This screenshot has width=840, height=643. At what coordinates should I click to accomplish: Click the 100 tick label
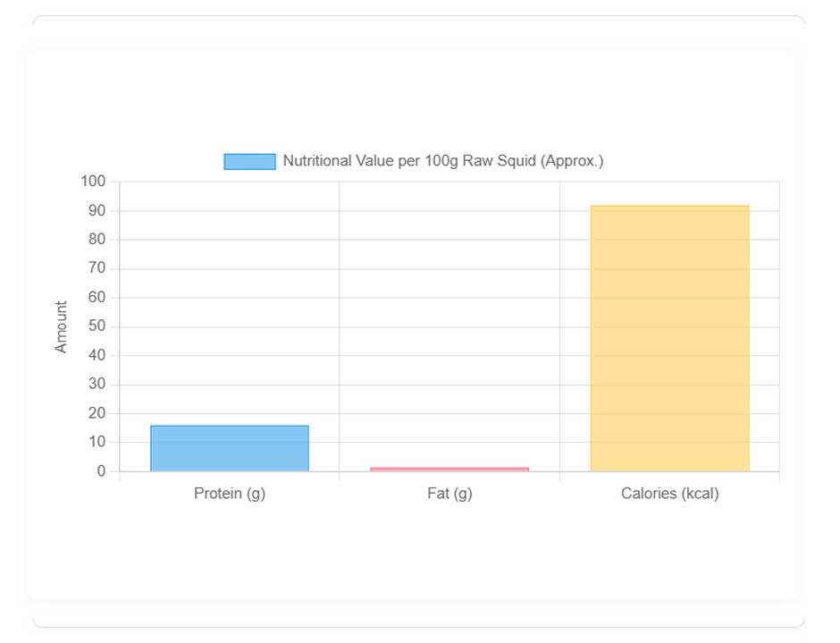point(94,182)
